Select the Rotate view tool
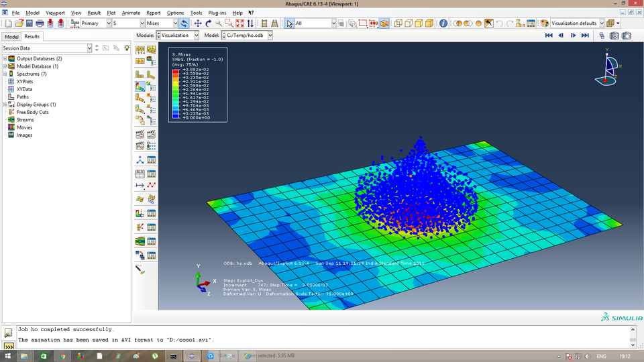Viewport: 644px width, 362px height. tap(208, 23)
